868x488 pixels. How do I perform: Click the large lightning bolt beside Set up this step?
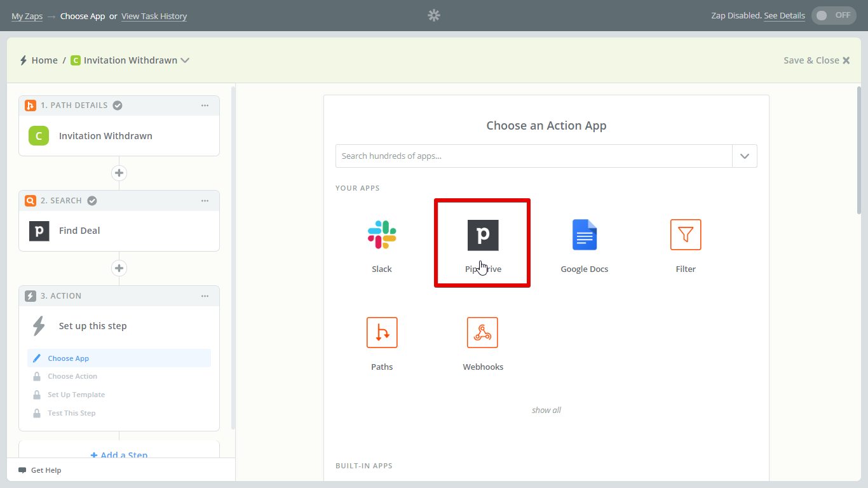coord(39,326)
